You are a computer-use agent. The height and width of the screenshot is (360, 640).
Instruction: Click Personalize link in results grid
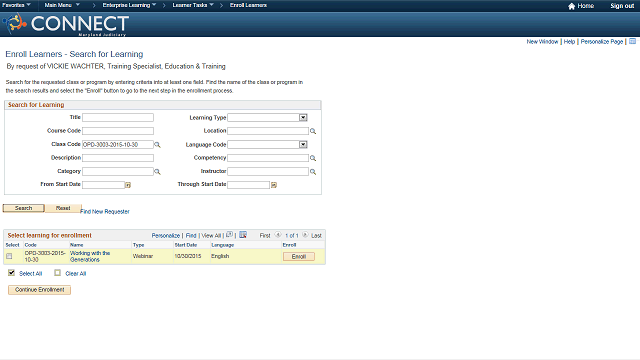(166, 236)
